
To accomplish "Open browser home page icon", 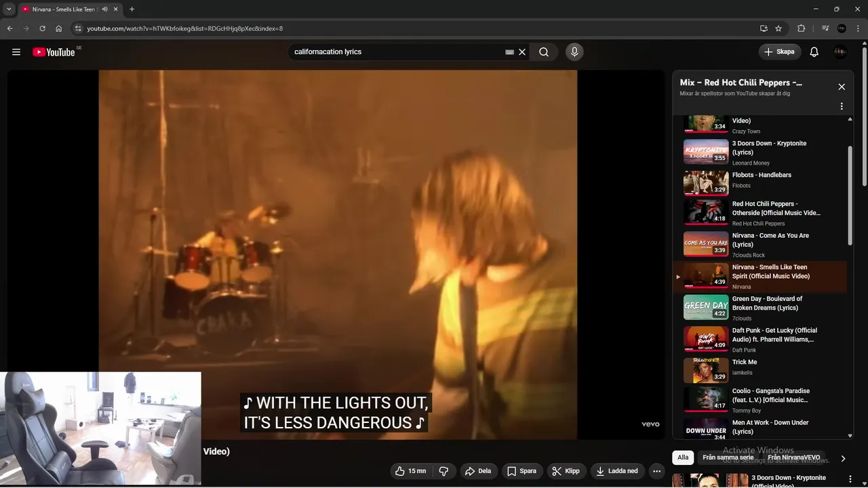I will pyautogui.click(x=59, y=28).
